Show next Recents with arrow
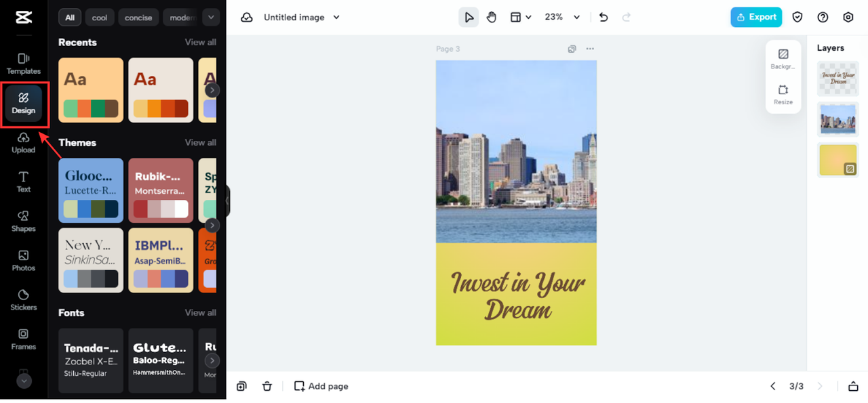Image resolution: width=868 pixels, height=403 pixels. pyautogui.click(x=212, y=90)
